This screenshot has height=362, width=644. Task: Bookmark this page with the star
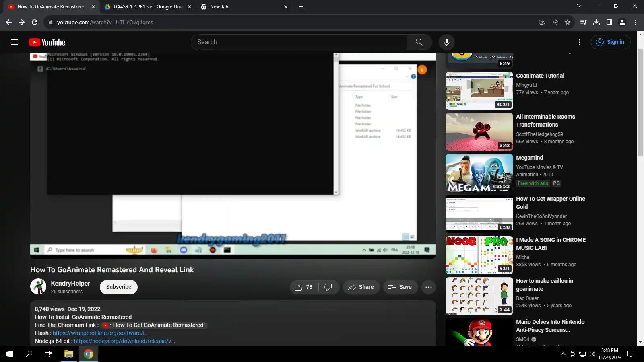[x=568, y=22]
